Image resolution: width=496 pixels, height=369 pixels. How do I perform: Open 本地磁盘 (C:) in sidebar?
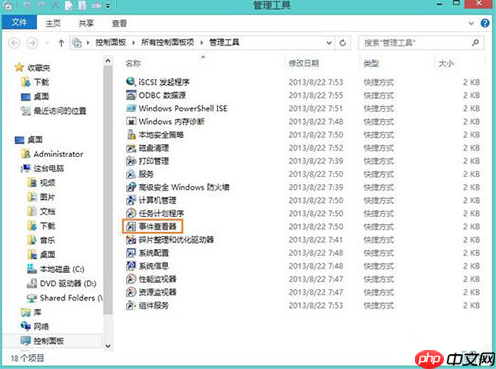pos(62,269)
